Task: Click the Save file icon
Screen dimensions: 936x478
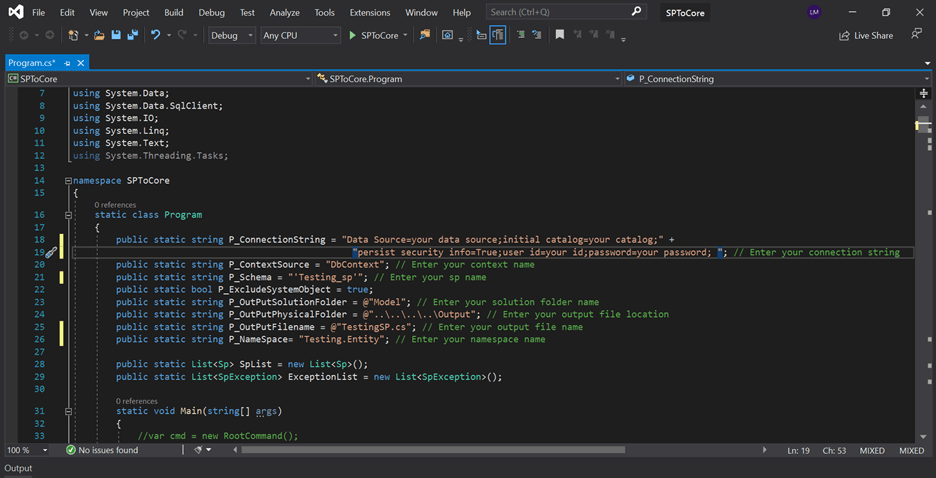Action: pos(116,35)
